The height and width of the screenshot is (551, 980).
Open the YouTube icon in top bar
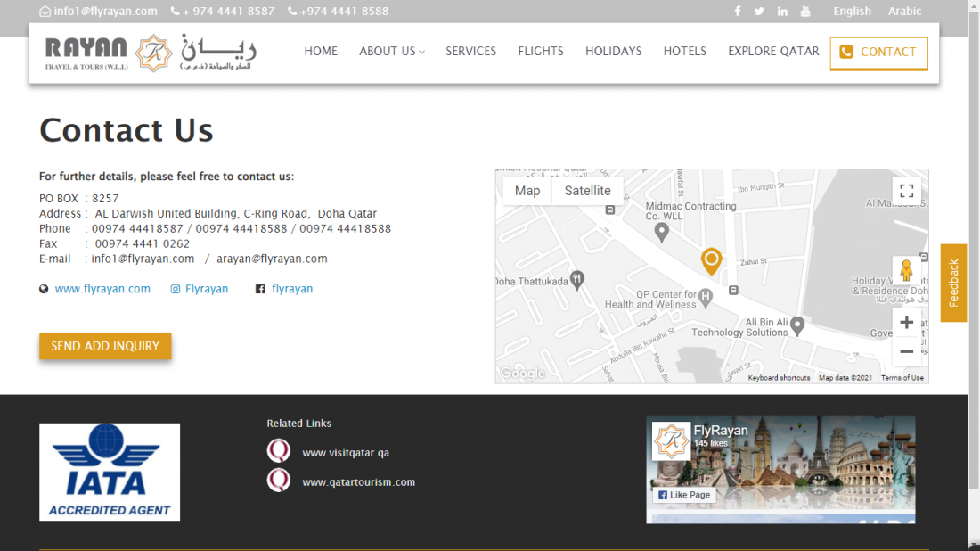805,12
